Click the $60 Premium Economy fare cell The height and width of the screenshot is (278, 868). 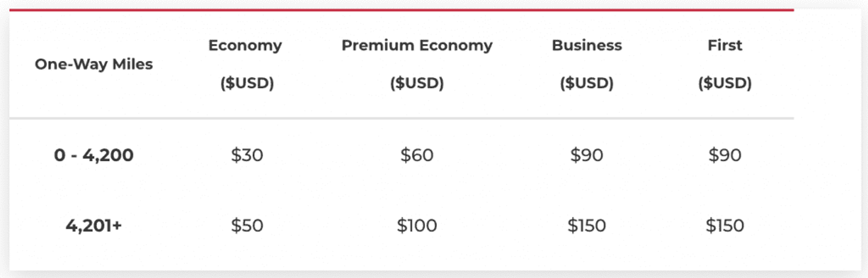coord(417,155)
